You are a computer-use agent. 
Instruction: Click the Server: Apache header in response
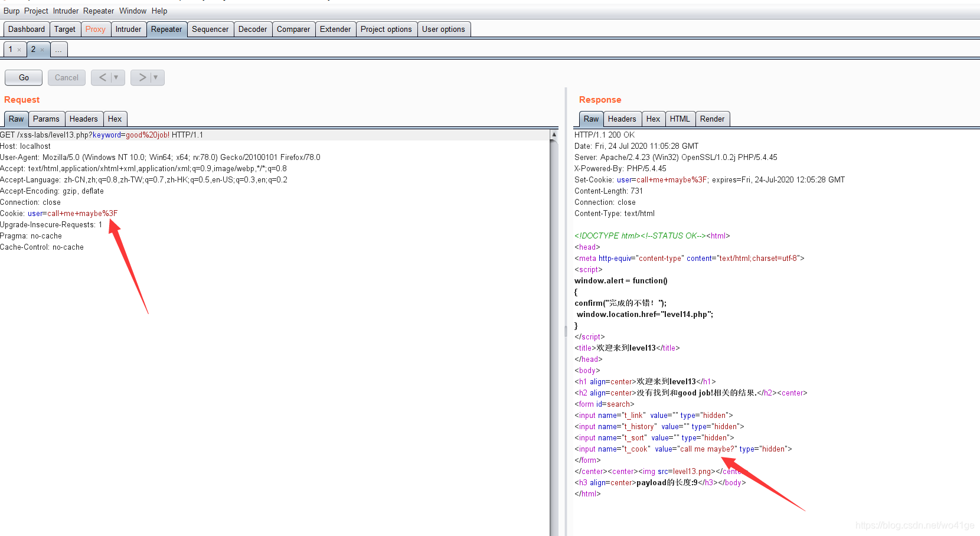point(676,158)
